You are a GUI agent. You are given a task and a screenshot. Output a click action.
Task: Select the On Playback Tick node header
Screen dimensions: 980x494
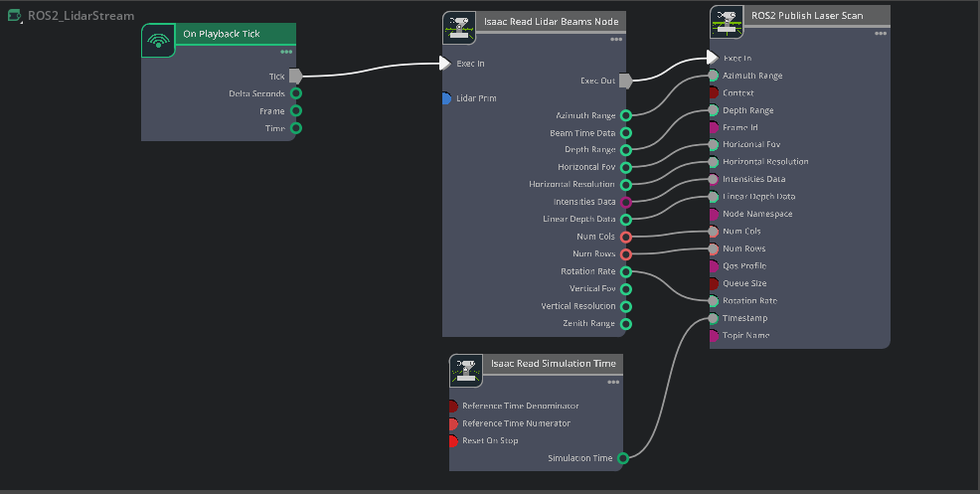click(x=235, y=34)
